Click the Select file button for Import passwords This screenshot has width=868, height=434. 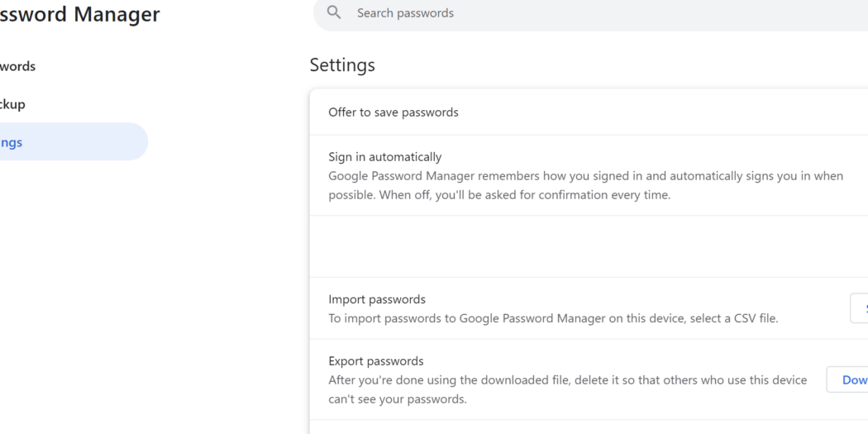[x=859, y=308]
